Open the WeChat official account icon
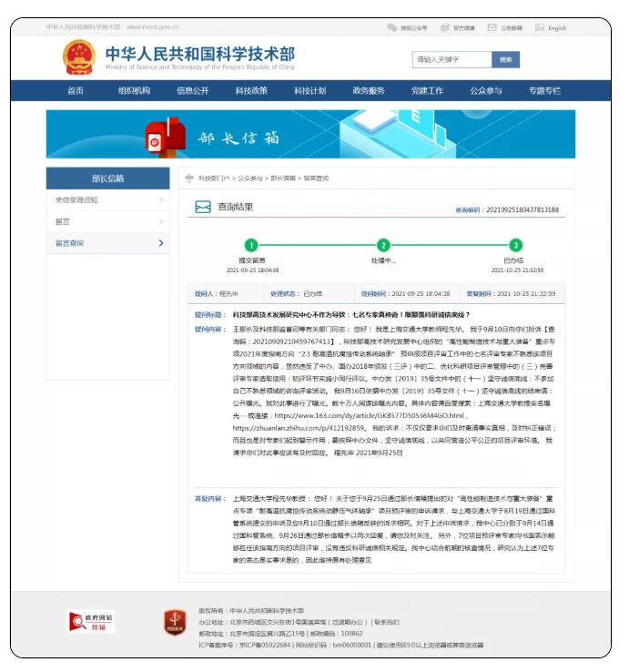Image resolution: width=629 pixels, height=672 pixels. (x=392, y=27)
